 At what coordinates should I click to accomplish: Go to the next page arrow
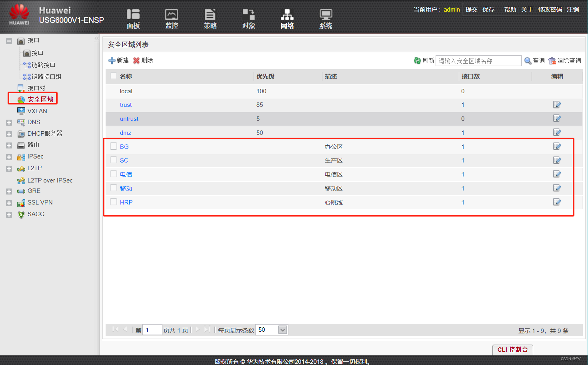[x=198, y=329]
